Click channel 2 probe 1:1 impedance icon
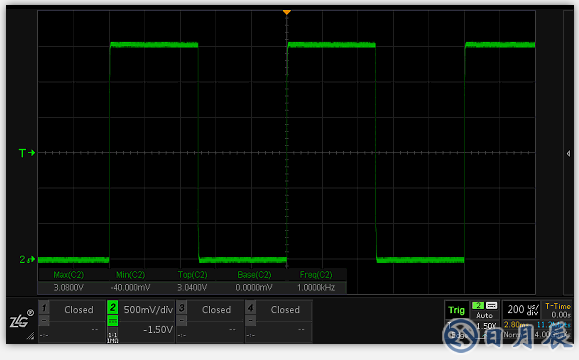Image resolution: width=579 pixels, height=360 pixels. click(x=113, y=337)
